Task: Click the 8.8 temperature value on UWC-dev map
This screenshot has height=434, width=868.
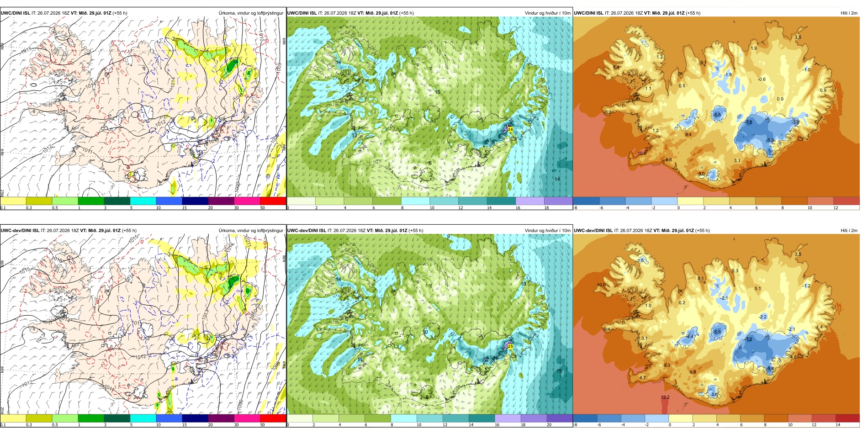Action: (x=693, y=372)
